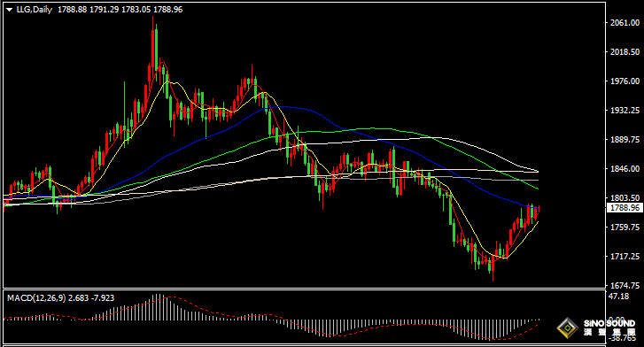Click the tallest MACD histogram bar
This screenshot has width=644, height=347.
156,307
